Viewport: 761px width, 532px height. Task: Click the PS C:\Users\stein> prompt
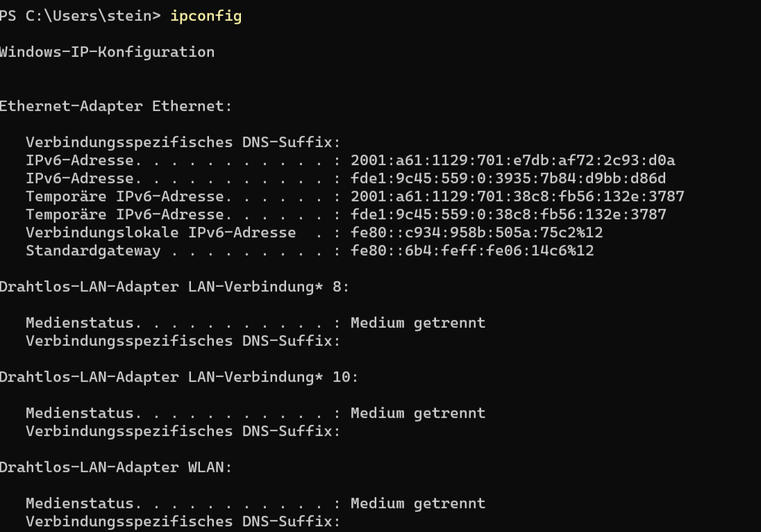coord(81,16)
